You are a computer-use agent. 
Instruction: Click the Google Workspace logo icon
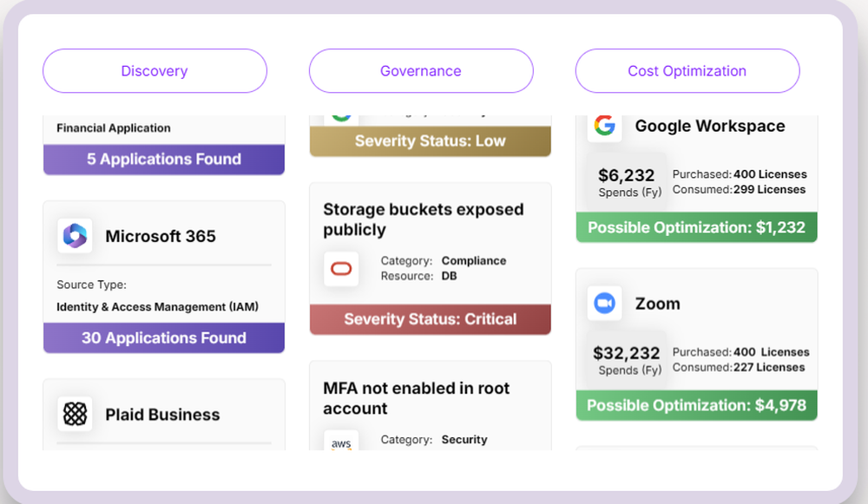604,126
